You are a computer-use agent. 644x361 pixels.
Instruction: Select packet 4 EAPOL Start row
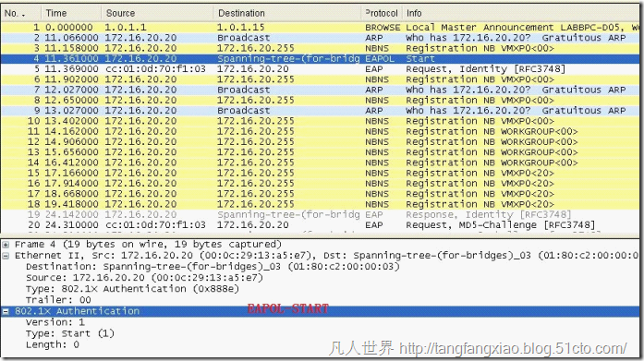click(320, 59)
